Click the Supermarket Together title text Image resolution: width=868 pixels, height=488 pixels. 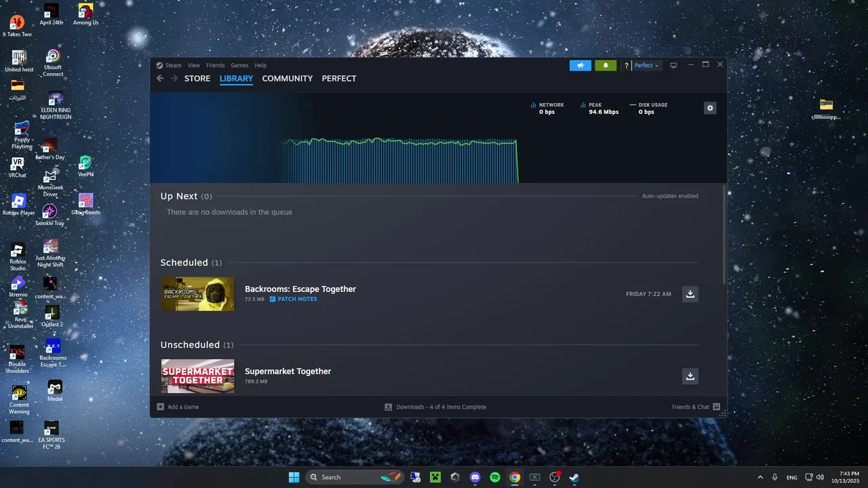pos(288,371)
